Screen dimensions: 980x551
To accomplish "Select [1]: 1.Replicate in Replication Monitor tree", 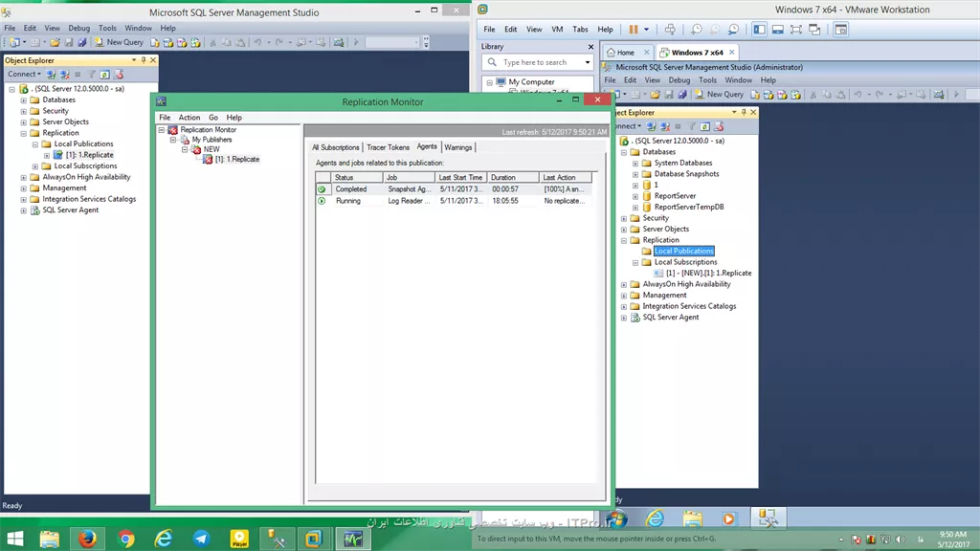I will (x=237, y=160).
